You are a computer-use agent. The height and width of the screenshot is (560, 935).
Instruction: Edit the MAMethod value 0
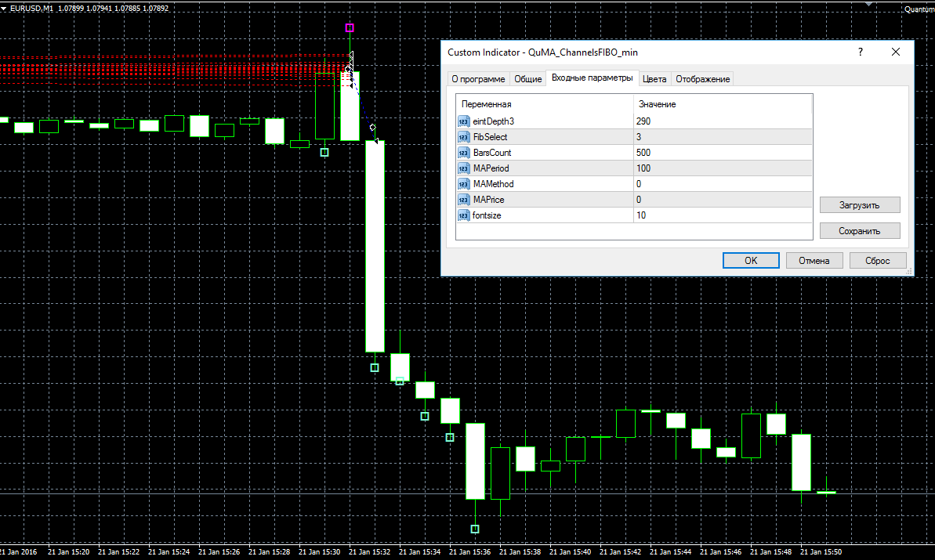723,184
